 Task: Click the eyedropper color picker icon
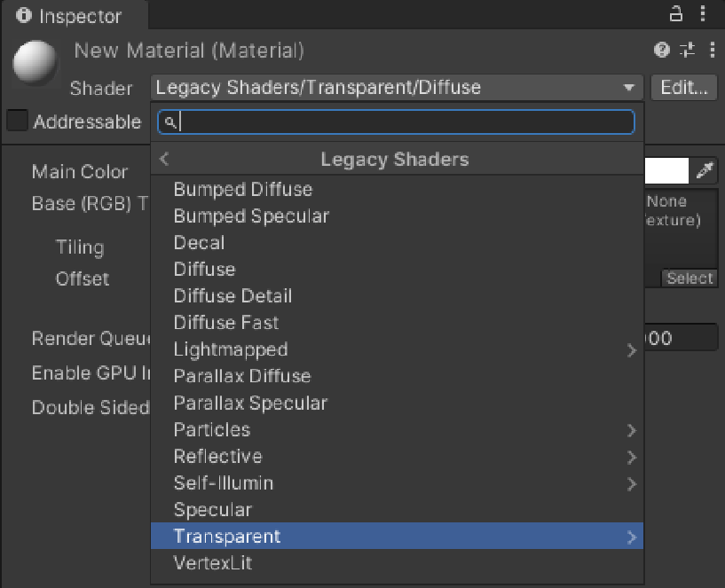[705, 170]
